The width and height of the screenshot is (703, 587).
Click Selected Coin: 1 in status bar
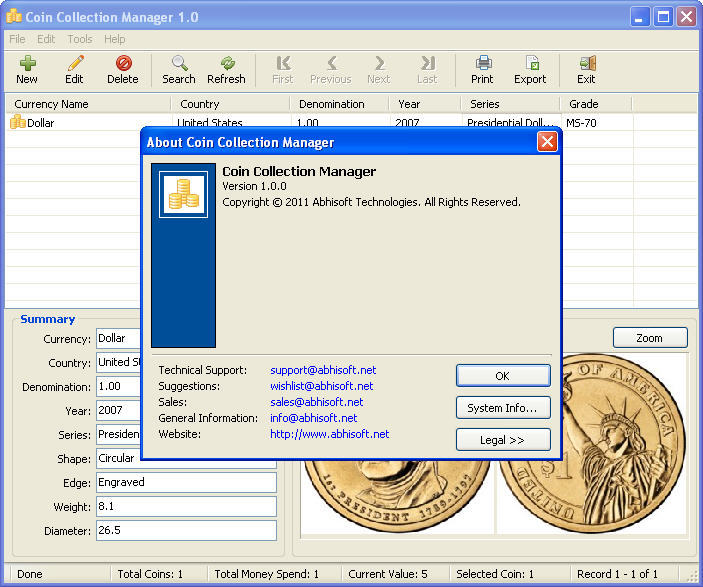(x=495, y=574)
